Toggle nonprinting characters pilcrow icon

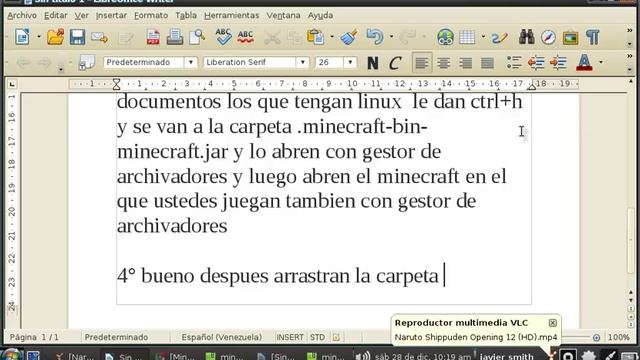[593, 37]
